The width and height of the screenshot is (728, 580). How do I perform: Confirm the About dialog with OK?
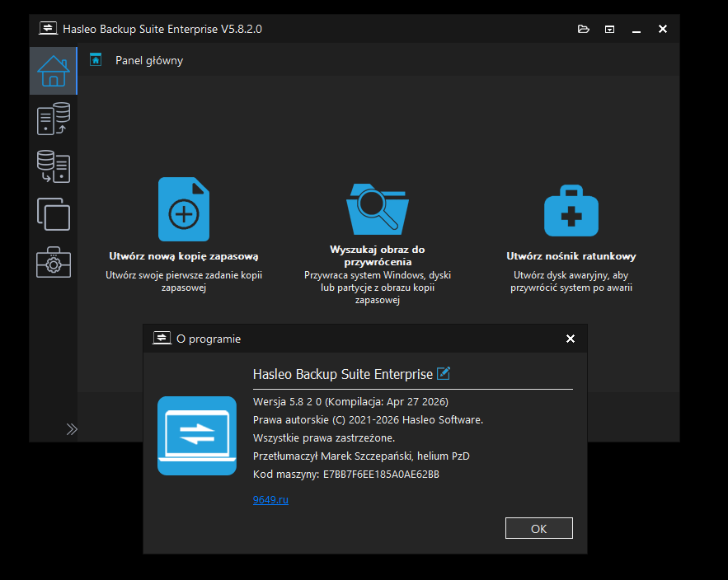click(539, 528)
